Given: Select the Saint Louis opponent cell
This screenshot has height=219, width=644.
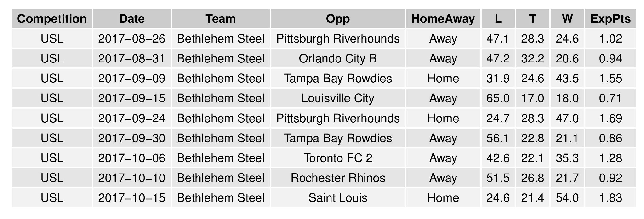Looking at the screenshot, I should pyautogui.click(x=338, y=198).
